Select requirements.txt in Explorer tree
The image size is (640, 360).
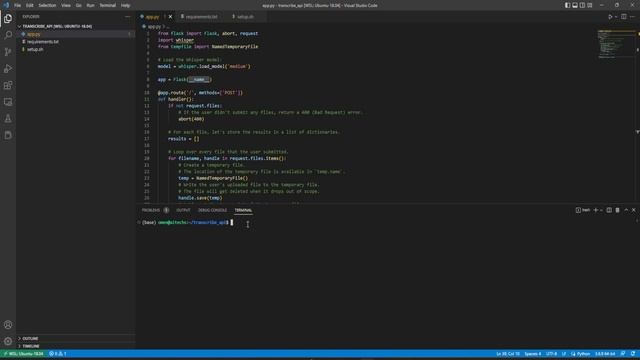76,42
